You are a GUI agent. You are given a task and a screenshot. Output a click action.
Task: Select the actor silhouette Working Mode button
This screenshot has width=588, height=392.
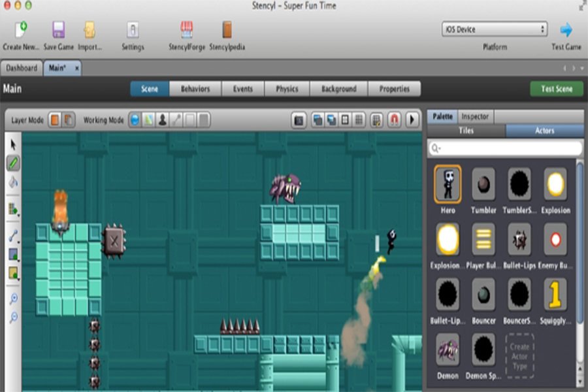163,120
